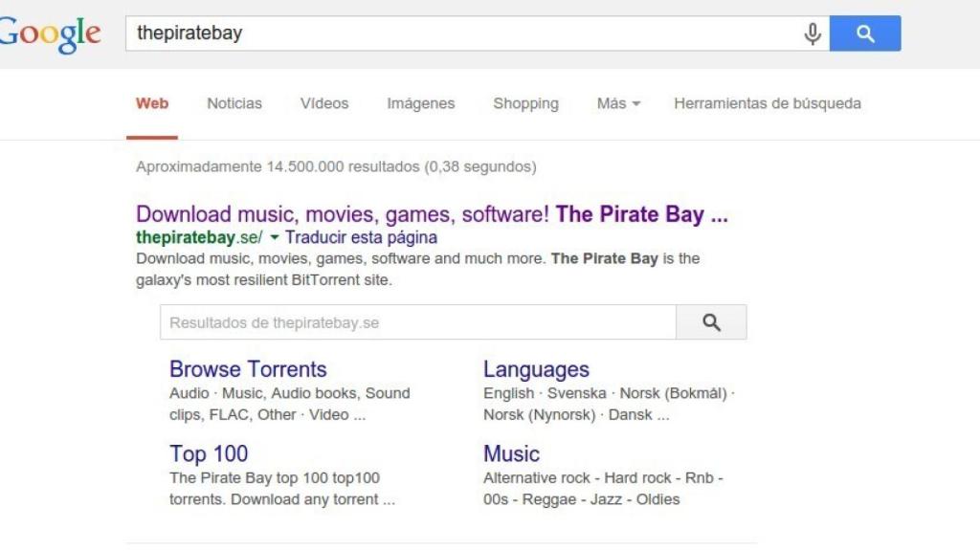Switch to the Noticias tab
Image resolution: width=980 pixels, height=551 pixels.
point(234,103)
